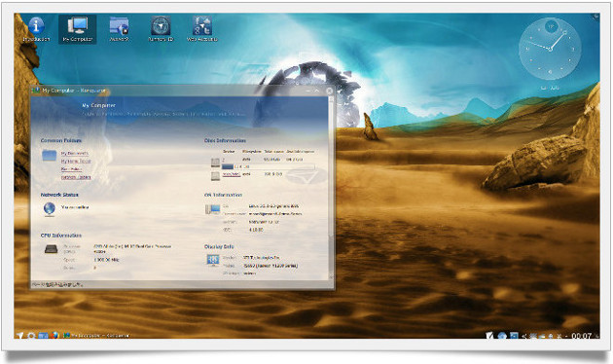Click the root disk usage bar

coord(269,167)
